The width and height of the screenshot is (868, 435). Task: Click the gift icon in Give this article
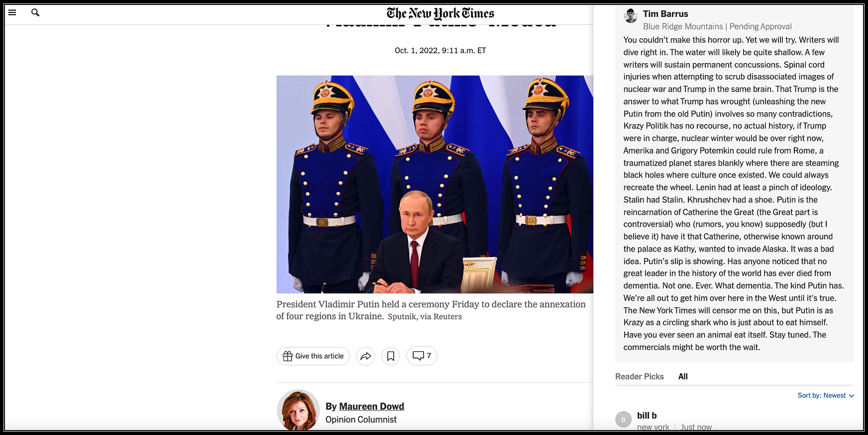click(288, 356)
